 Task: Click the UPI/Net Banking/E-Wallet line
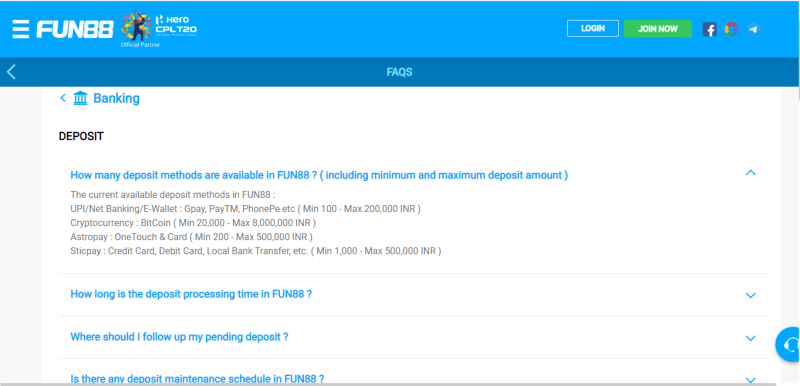245,209
